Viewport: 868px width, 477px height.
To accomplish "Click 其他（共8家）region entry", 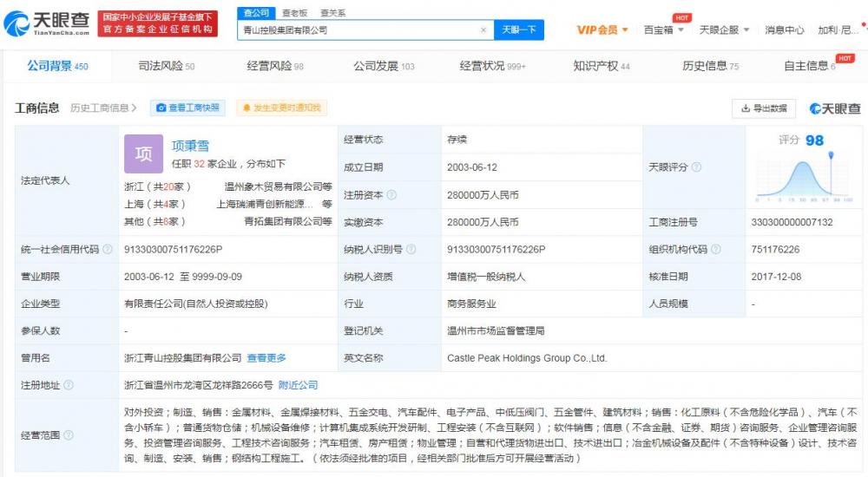I will [x=155, y=221].
